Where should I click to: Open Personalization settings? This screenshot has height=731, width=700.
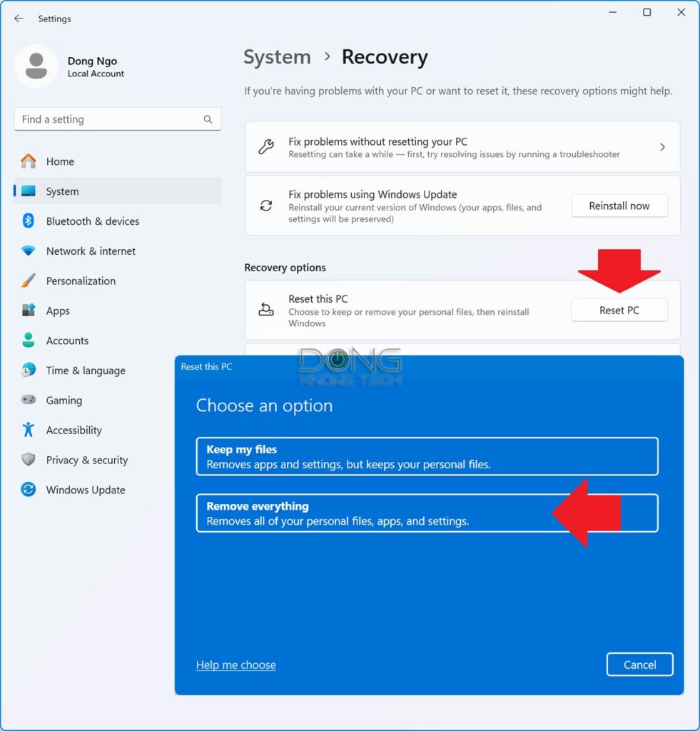pyautogui.click(x=118, y=281)
